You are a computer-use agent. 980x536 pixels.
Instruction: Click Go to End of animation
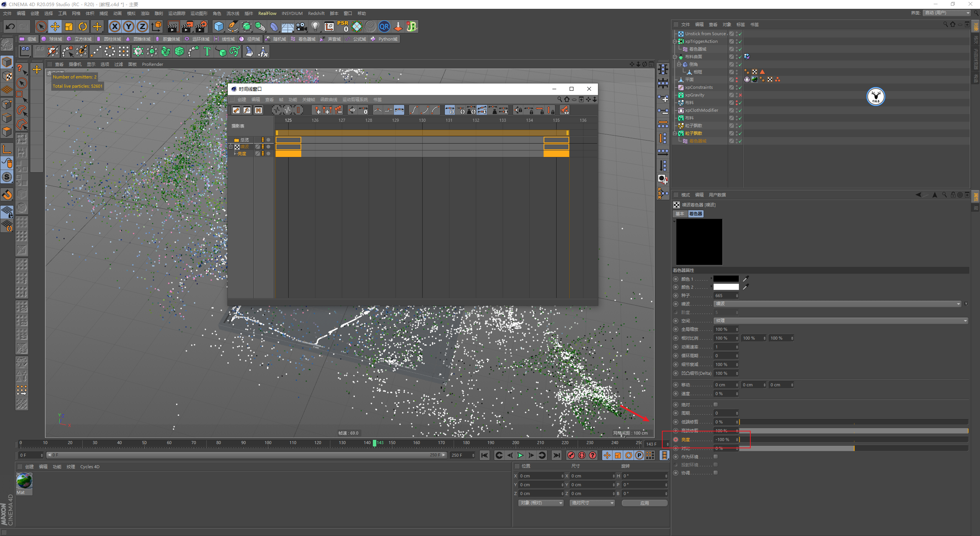[x=557, y=455]
